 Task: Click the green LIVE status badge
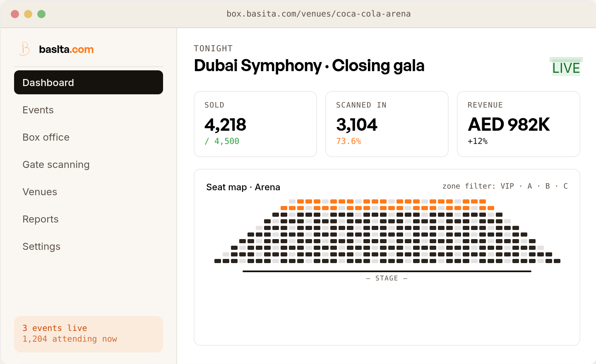[566, 68]
